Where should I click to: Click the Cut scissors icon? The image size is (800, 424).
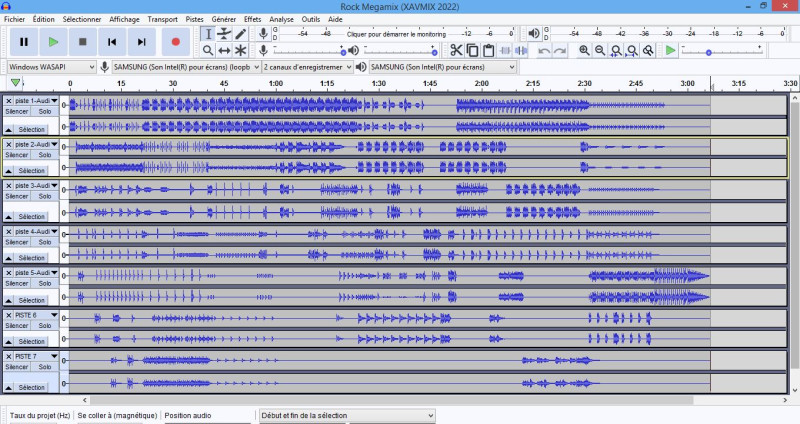tap(456, 50)
